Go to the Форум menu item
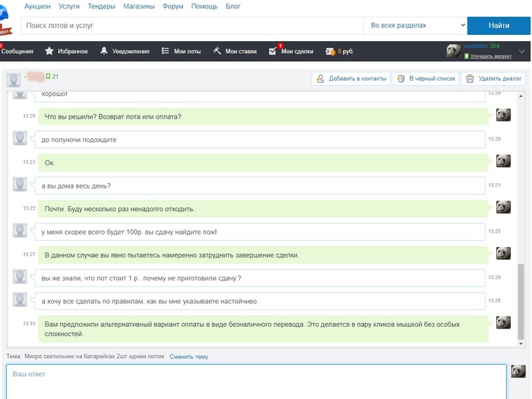The width and height of the screenshot is (532, 399). click(x=173, y=6)
